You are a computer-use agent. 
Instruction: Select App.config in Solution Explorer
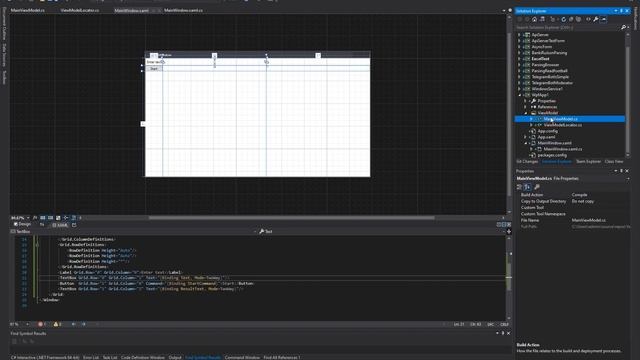pyautogui.click(x=547, y=131)
